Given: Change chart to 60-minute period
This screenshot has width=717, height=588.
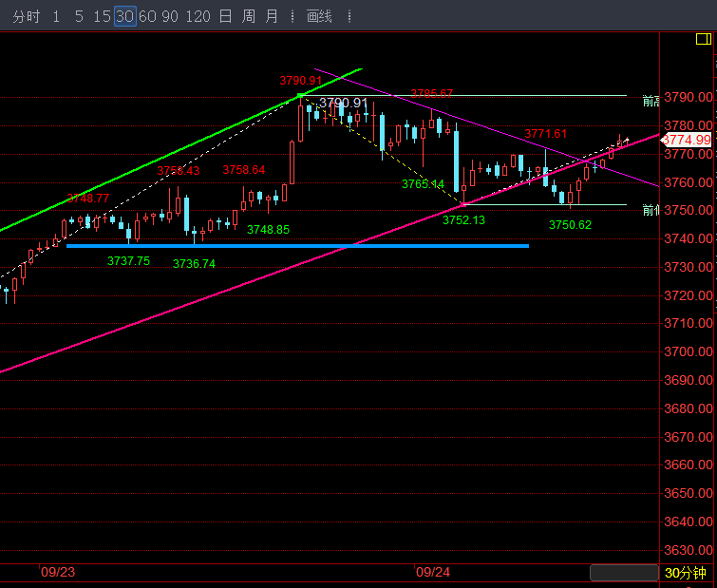Looking at the screenshot, I should point(147,16).
